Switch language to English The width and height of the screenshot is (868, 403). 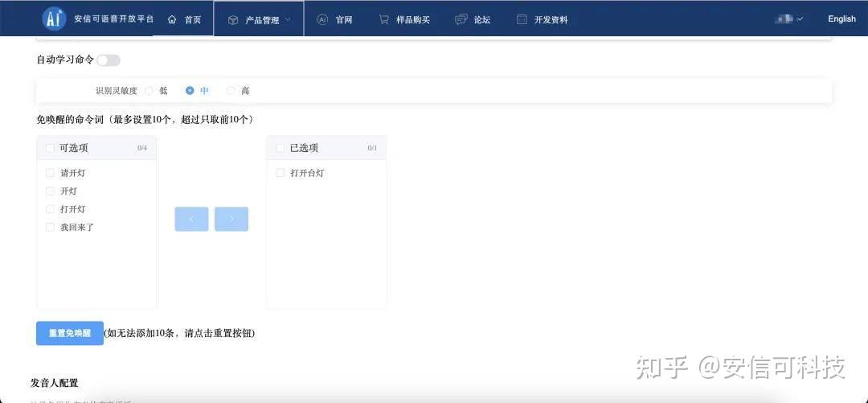tap(841, 19)
